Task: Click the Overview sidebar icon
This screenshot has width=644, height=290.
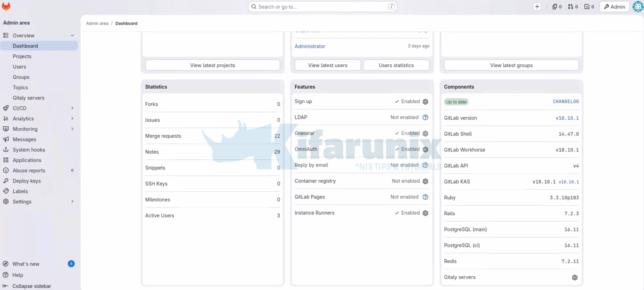Action: 6,36
